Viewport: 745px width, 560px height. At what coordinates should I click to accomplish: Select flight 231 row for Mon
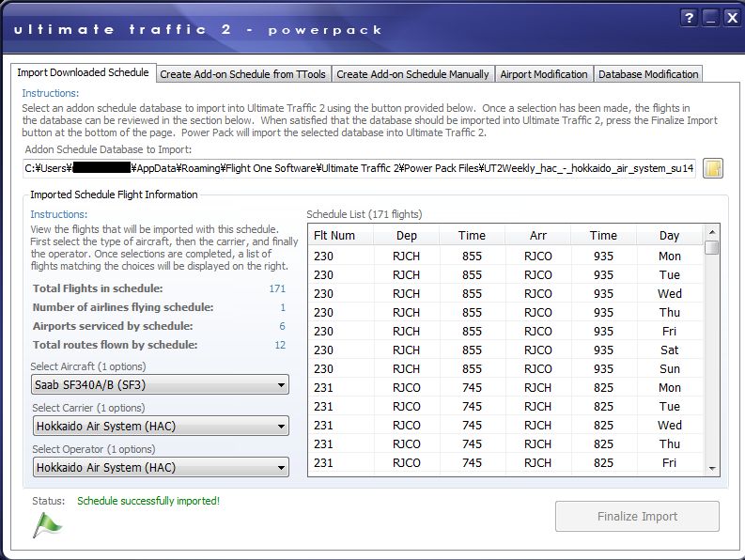[505, 387]
